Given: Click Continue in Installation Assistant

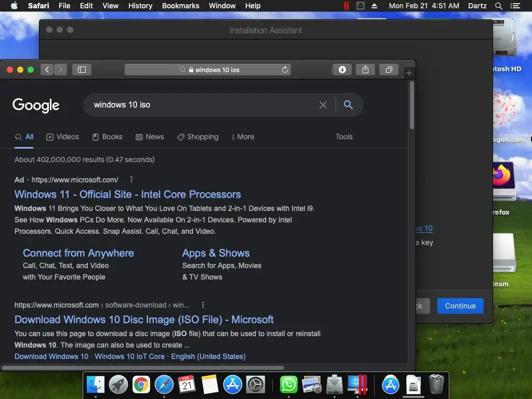Looking at the screenshot, I should pos(460,305).
